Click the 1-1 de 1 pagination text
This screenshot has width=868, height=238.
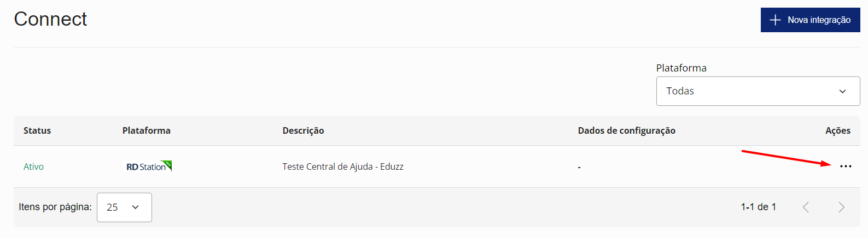pos(758,207)
